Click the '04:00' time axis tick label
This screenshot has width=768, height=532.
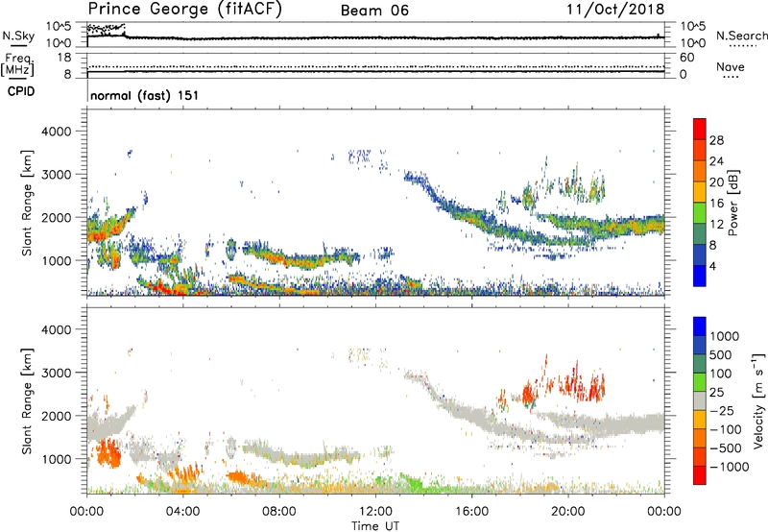[183, 512]
